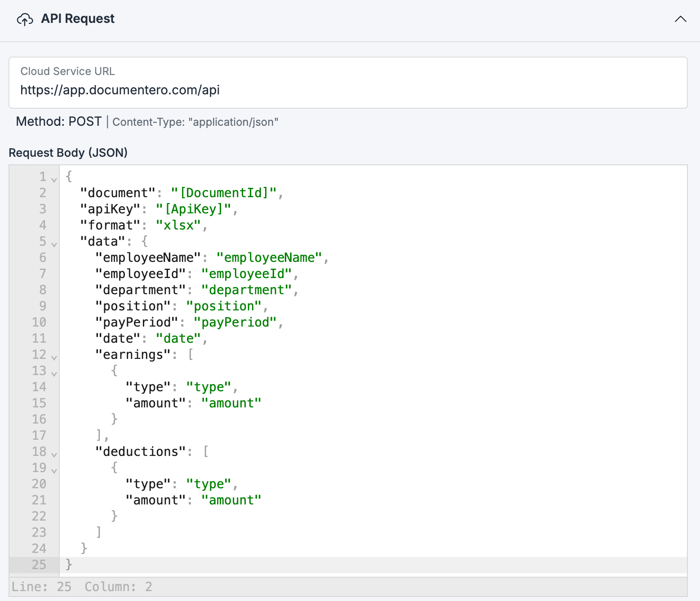Fold the object on line 19

tap(54, 471)
